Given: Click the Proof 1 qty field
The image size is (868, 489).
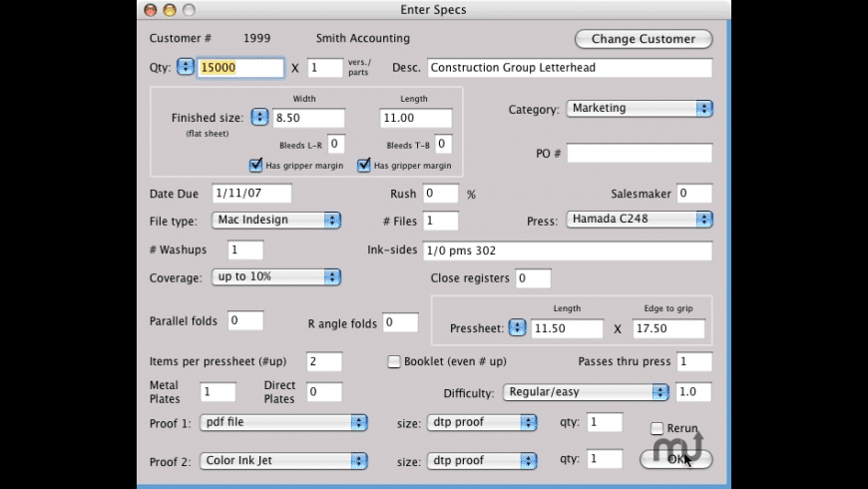Looking at the screenshot, I should click(605, 422).
